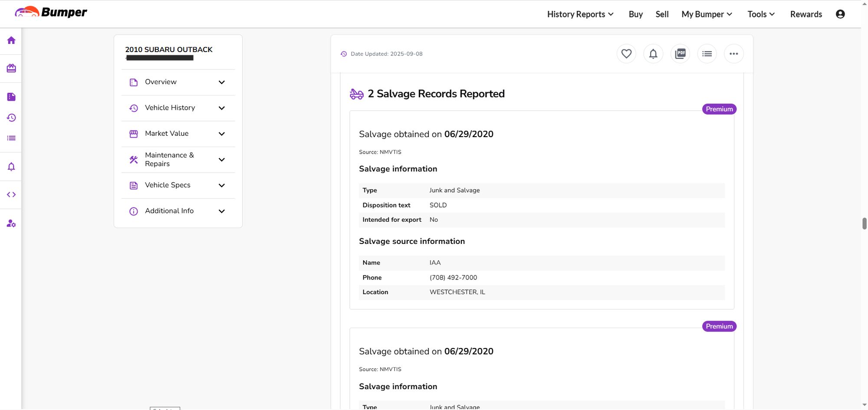Click the home icon in left sidebar
Viewport: 868px width, 410px height.
tap(11, 40)
